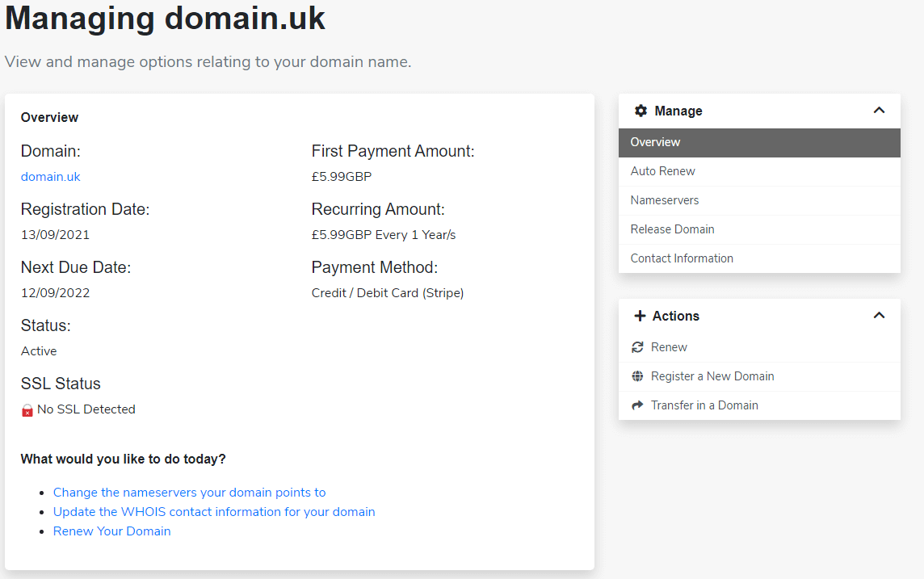This screenshot has width=924, height=579.
Task: Collapse the Actions panel chevron
Action: click(x=879, y=316)
